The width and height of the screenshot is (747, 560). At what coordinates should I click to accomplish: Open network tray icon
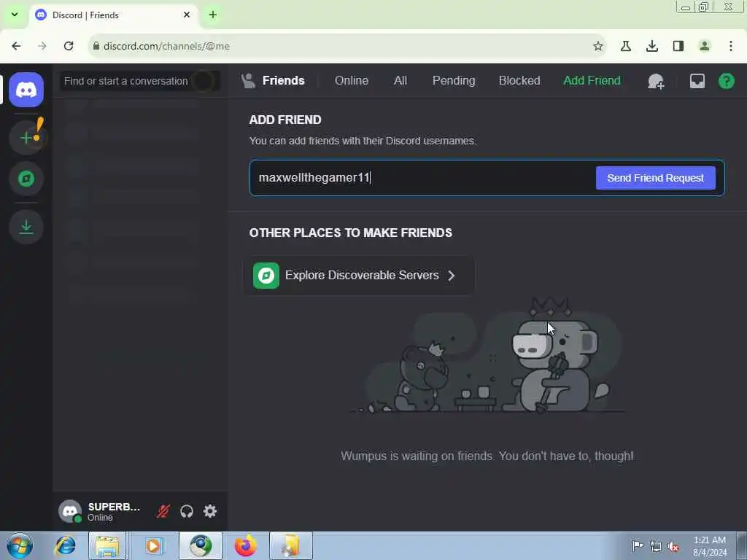pos(656,547)
